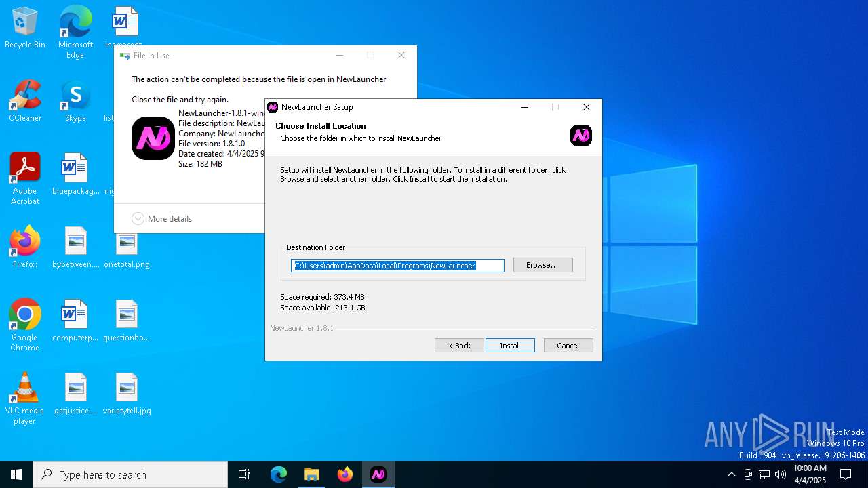
Task: Open Task View from the taskbar
Action: click(244, 474)
